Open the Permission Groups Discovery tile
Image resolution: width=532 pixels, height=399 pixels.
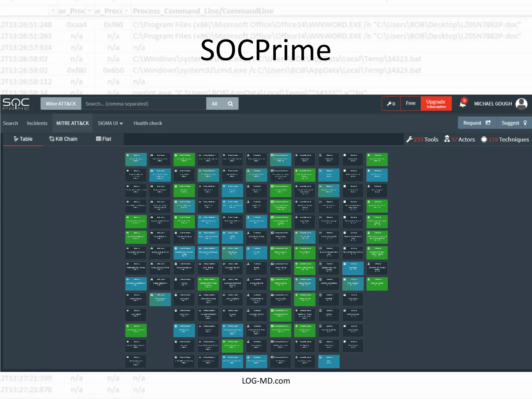136,284
